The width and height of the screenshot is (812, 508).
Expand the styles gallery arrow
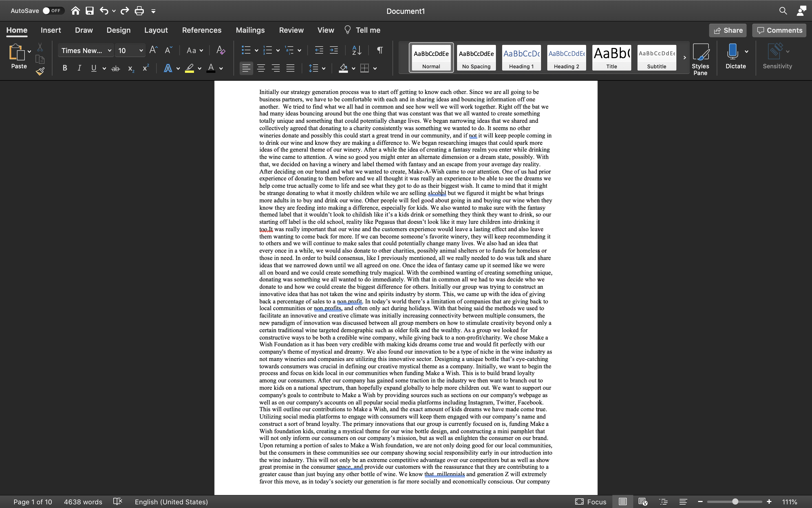coord(685,58)
